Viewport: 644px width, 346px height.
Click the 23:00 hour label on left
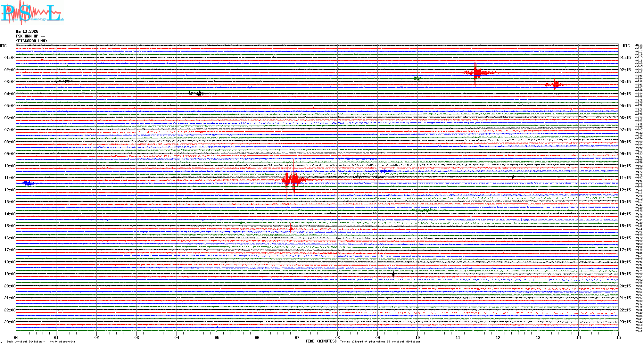pos(10,322)
